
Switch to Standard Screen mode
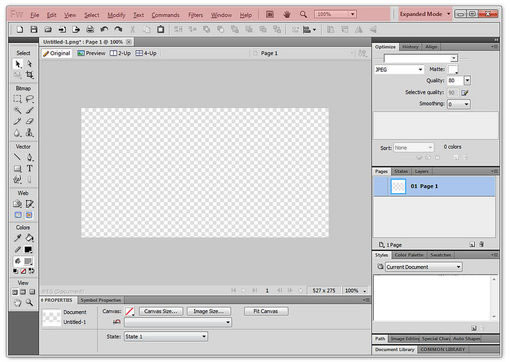tap(15, 292)
